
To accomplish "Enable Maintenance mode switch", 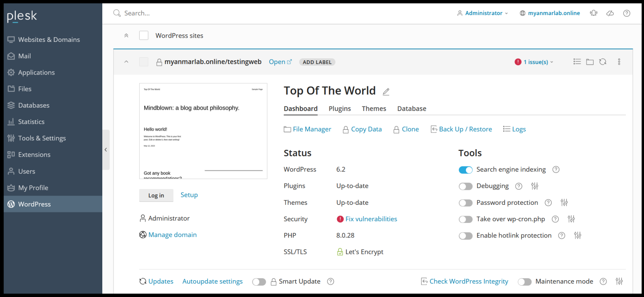I will [x=525, y=282].
